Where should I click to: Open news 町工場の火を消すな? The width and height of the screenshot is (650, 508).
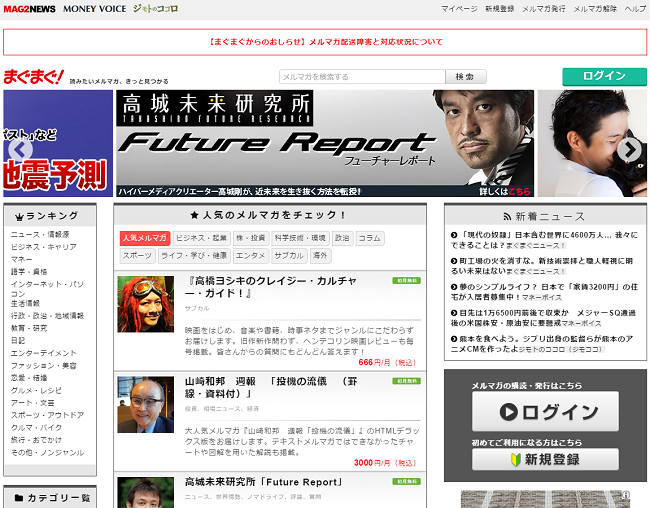pyautogui.click(x=541, y=266)
